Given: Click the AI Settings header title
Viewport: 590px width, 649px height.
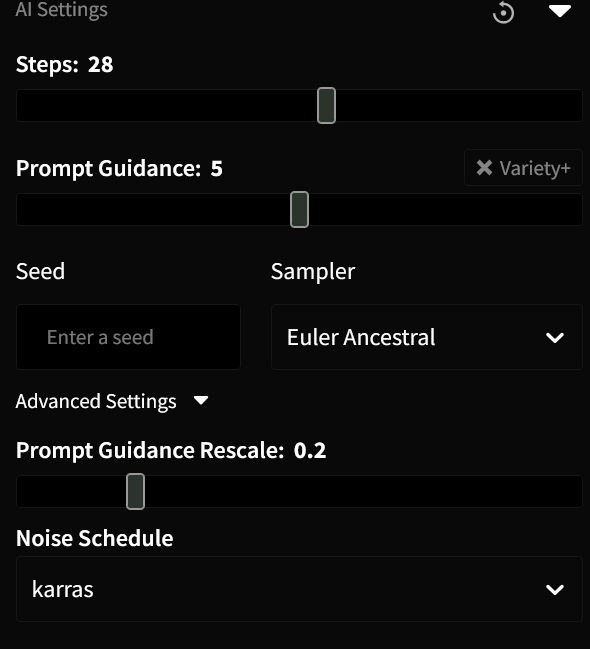Looking at the screenshot, I should click(62, 10).
